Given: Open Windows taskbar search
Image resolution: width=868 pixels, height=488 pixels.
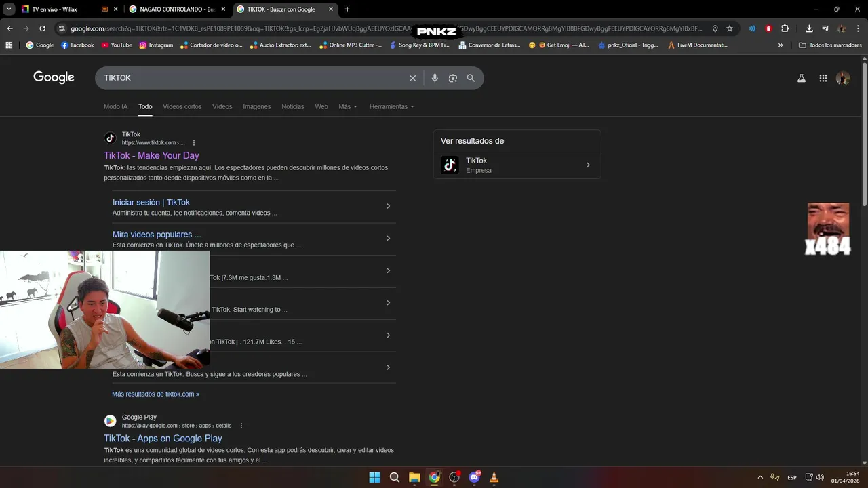Looking at the screenshot, I should pyautogui.click(x=395, y=477).
